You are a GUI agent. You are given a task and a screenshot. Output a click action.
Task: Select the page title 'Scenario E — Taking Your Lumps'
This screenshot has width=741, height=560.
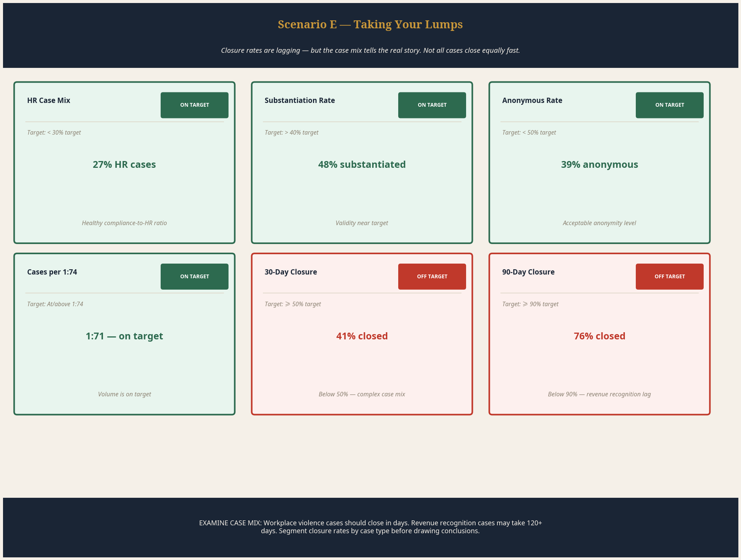click(x=370, y=24)
